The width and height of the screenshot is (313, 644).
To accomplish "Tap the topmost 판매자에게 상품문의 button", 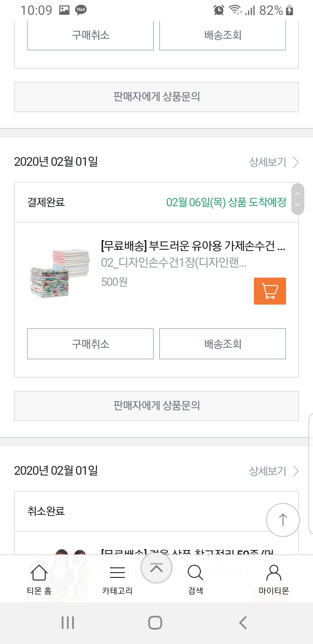I will tap(156, 97).
